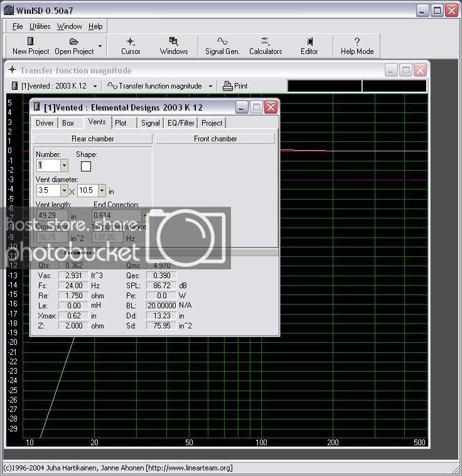Close the WinISD main window
462x476 pixels.
point(452,10)
